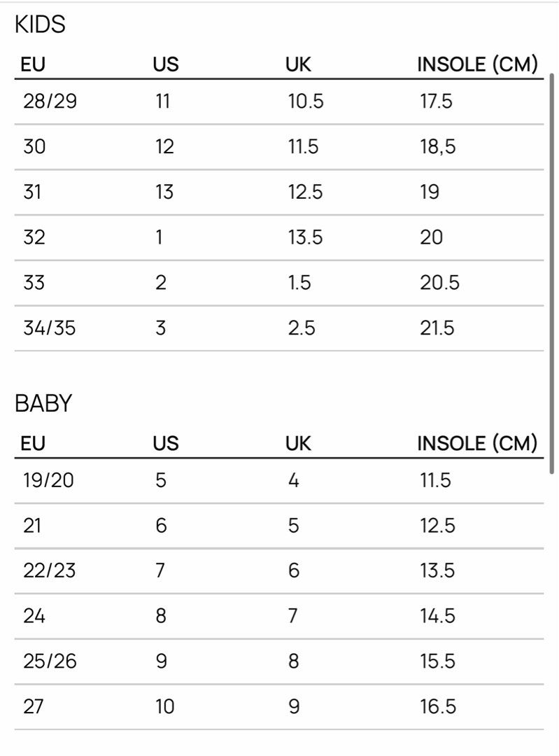Click the UK column header under KIDS
The width and height of the screenshot is (559, 756).
(298, 64)
